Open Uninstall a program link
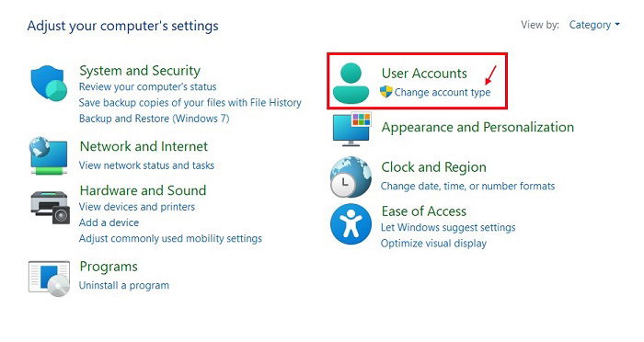This screenshot has height=342, width=644. [124, 285]
